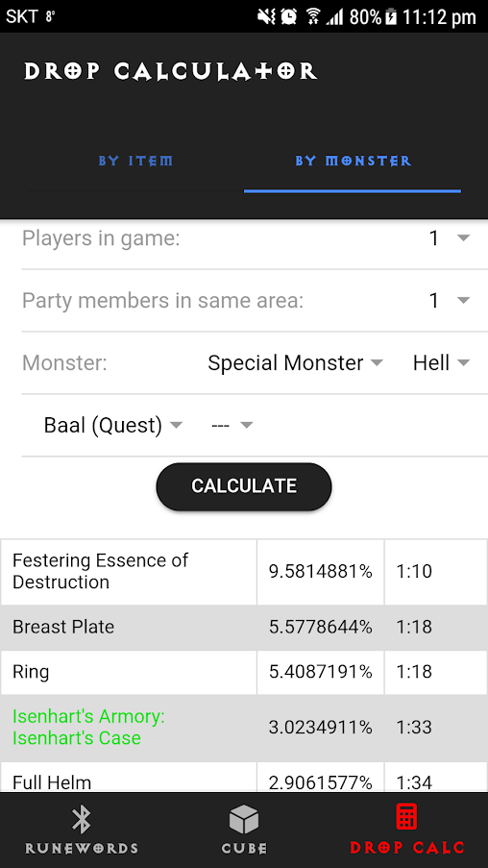Open the Runewords section via Bluetooth-style rune icon
Image resolution: width=488 pixels, height=868 pixels.
tap(82, 820)
